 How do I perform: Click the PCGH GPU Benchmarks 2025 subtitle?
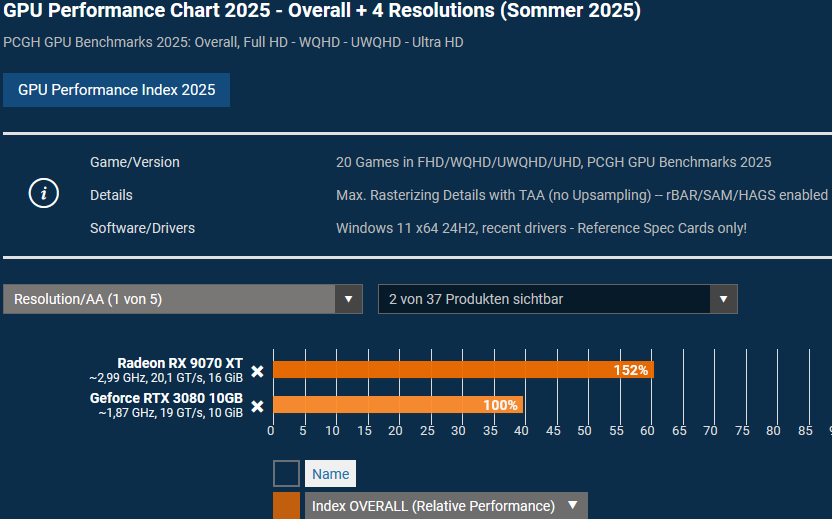[233, 42]
